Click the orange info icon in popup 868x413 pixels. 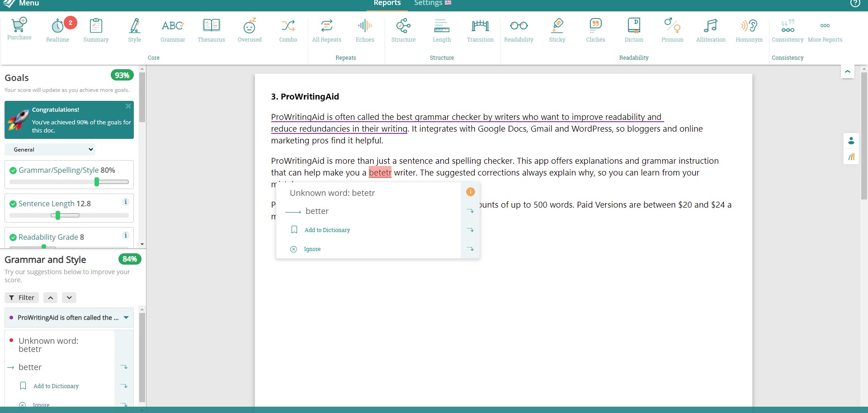[x=471, y=192]
